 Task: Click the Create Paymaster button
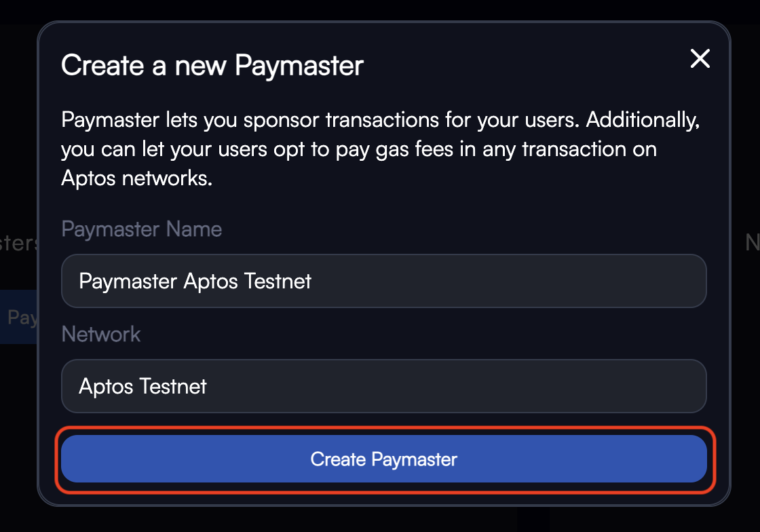[x=384, y=459]
